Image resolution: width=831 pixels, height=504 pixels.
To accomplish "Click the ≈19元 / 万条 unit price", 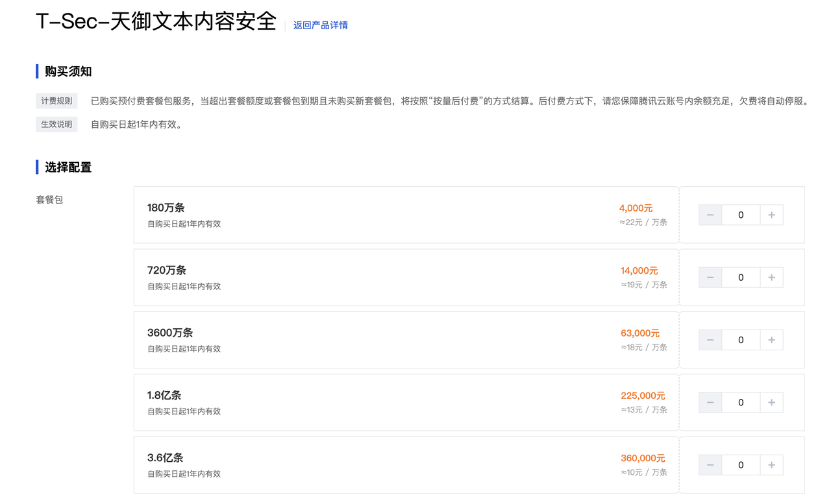I will [644, 285].
